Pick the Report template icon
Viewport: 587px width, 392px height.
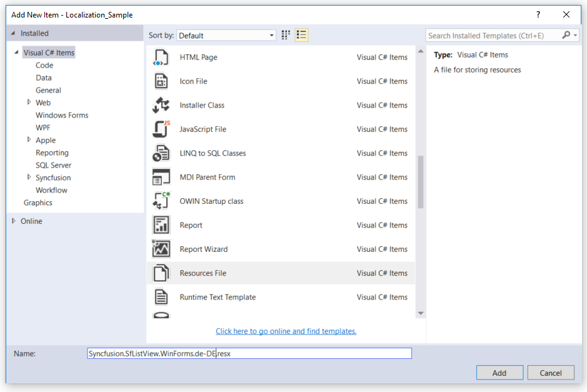tap(161, 225)
